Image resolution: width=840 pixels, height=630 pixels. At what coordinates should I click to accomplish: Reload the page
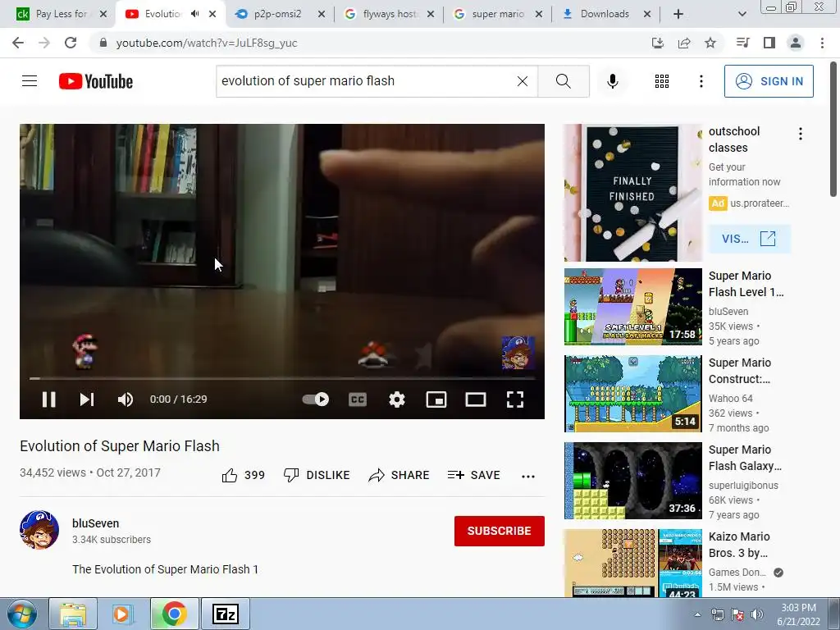point(71,43)
